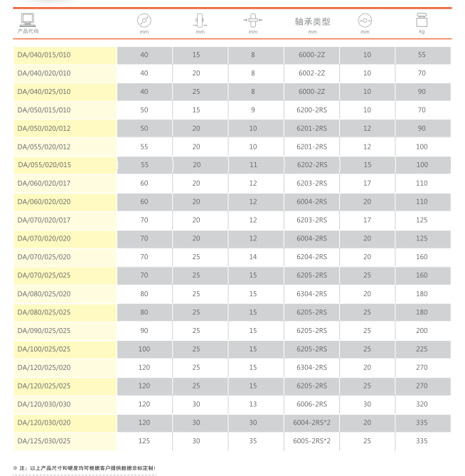Select product code DA/070/025/025
This screenshot has height=476, width=465.
click(44, 275)
